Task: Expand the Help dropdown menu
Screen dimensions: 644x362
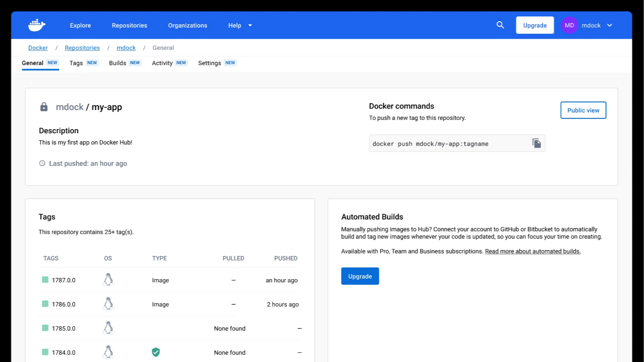Action: 240,25
